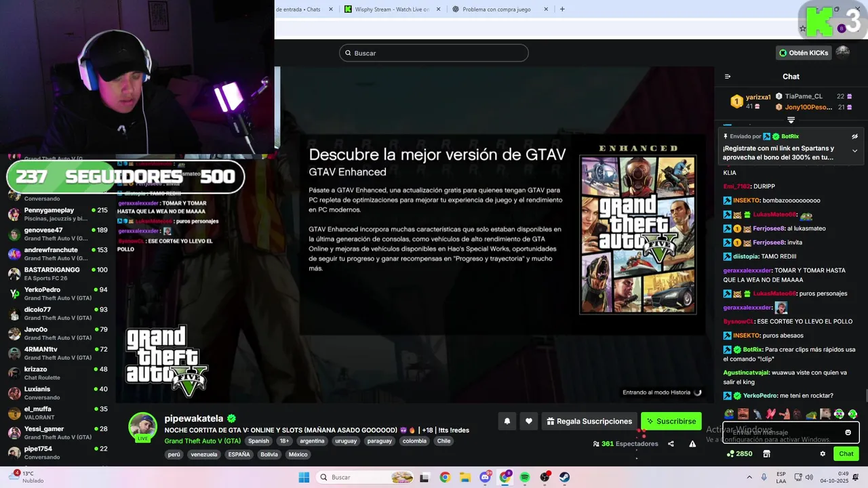Click the Regala Suscripciones button
Screen dimensions: 868x488
tap(589, 421)
